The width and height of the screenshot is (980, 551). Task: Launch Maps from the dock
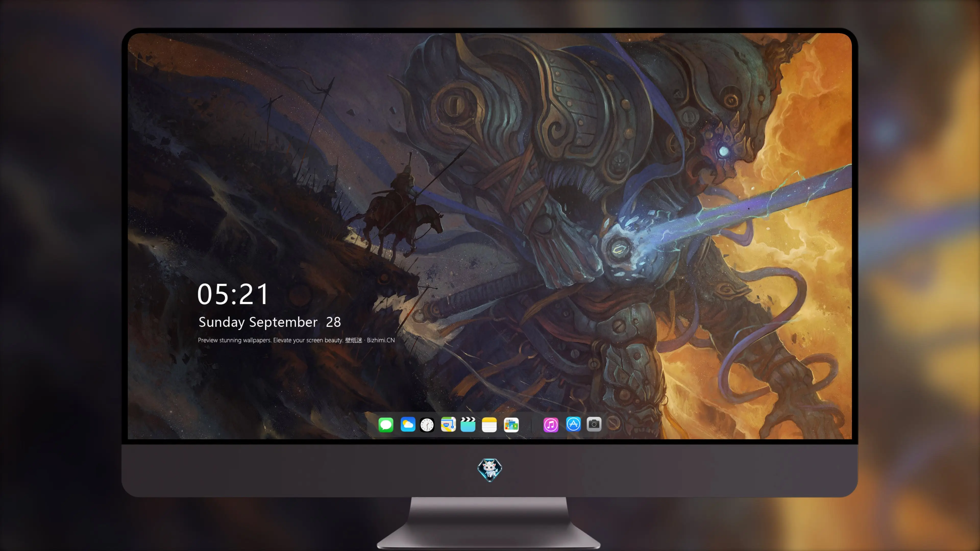448,424
